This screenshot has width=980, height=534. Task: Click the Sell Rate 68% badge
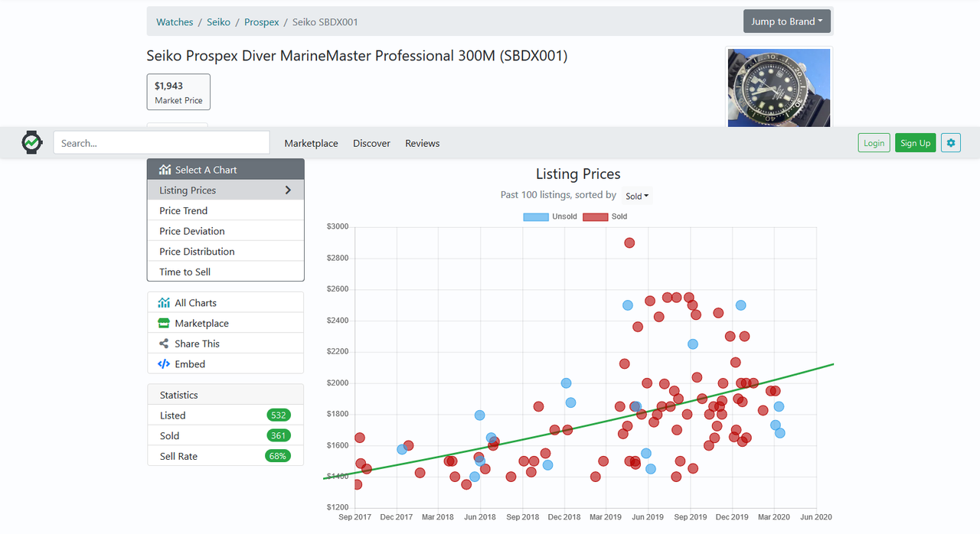278,457
